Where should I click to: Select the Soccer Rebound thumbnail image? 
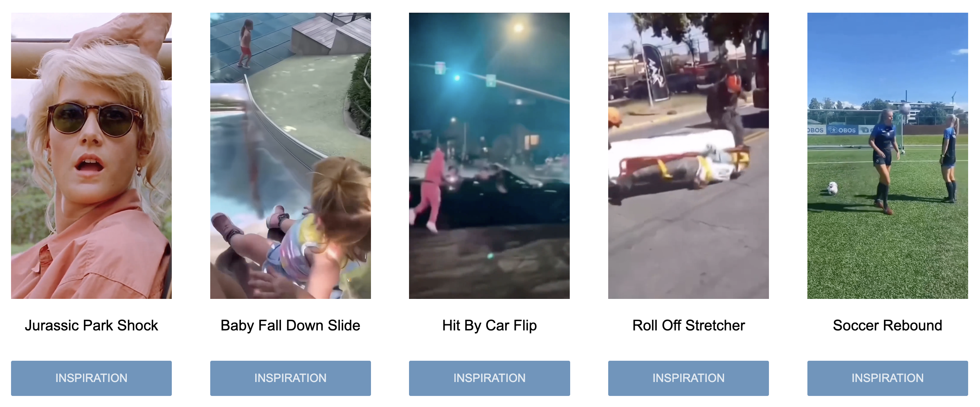click(x=888, y=156)
